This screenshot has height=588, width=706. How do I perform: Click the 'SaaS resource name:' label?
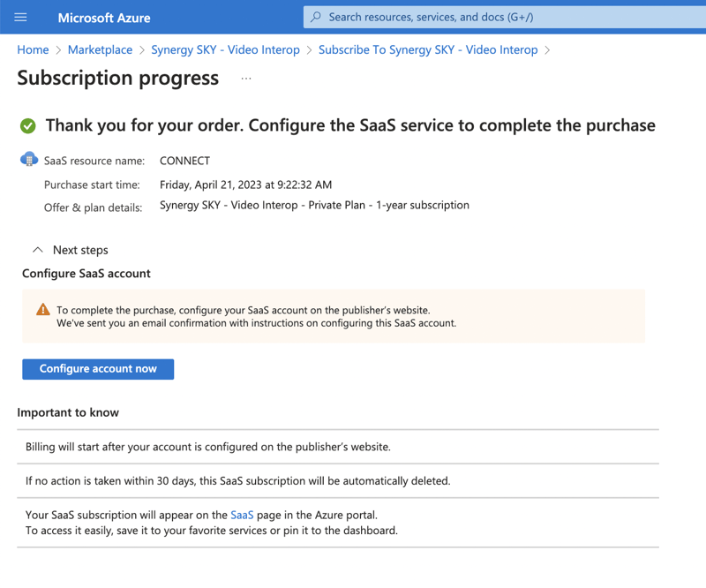click(x=94, y=161)
